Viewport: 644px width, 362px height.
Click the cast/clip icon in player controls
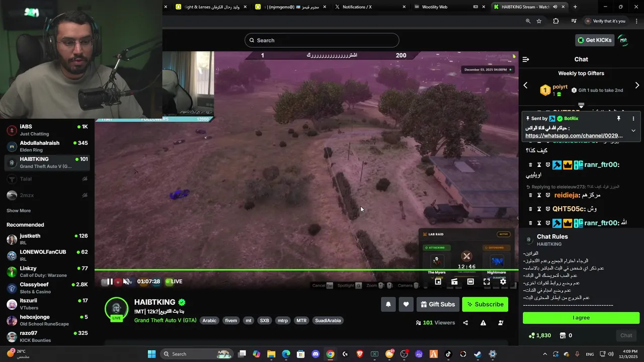point(454,282)
